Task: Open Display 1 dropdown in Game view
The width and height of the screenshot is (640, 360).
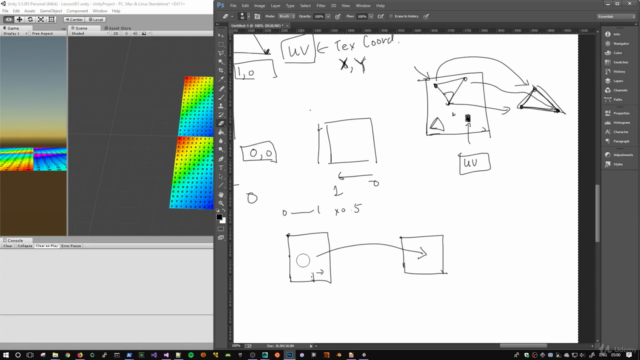Action: pyautogui.click(x=15, y=33)
